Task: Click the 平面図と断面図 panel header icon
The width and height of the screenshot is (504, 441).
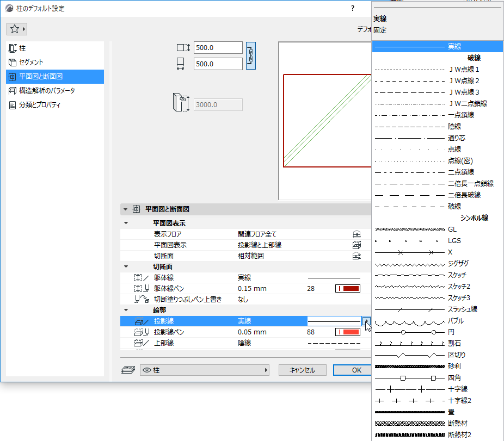Action: coord(136,209)
